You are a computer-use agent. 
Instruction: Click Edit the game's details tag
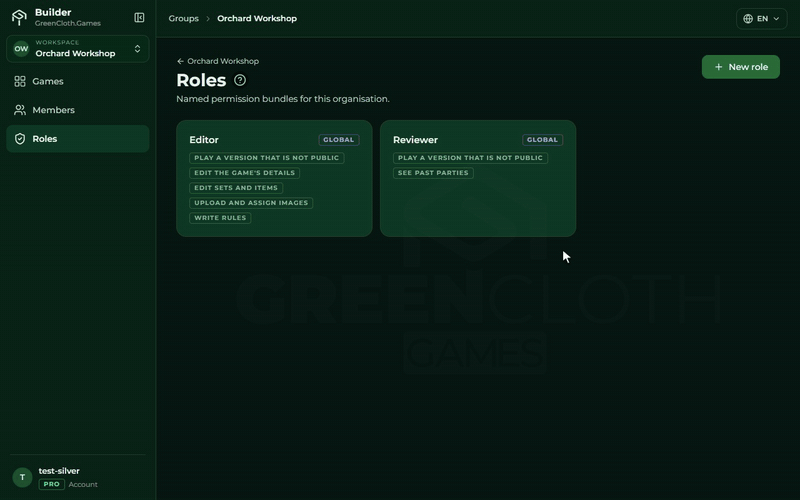(244, 172)
